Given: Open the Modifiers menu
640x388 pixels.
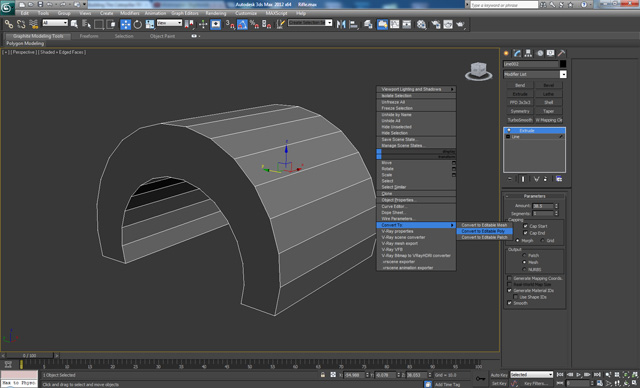Looking at the screenshot, I should pyautogui.click(x=130, y=13).
